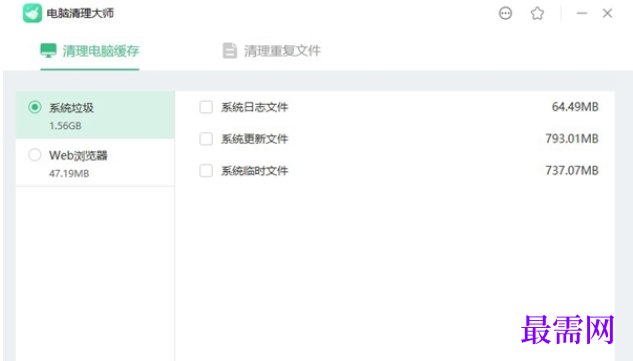Check the 系统临时文件 checkbox
Image resolution: width=633 pixels, height=361 pixels.
(206, 171)
